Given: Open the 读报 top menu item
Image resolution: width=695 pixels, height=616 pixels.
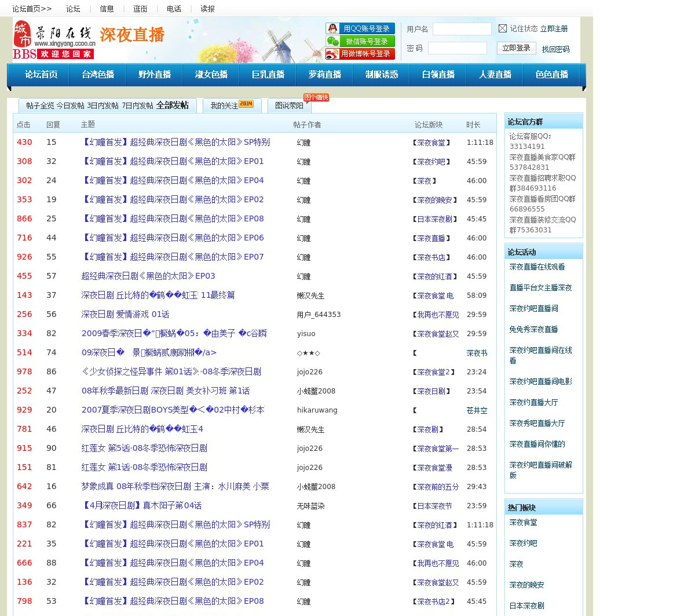Looking at the screenshot, I should pos(207,9).
